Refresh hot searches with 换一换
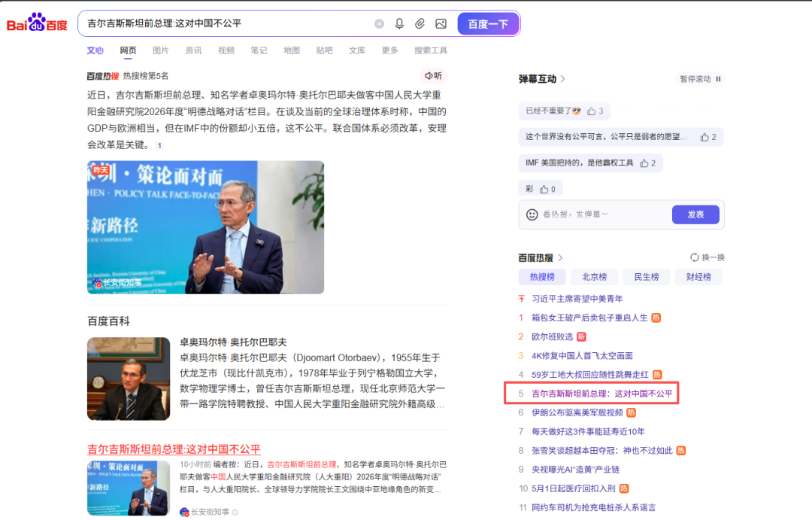The width and height of the screenshot is (812, 520). tap(707, 257)
